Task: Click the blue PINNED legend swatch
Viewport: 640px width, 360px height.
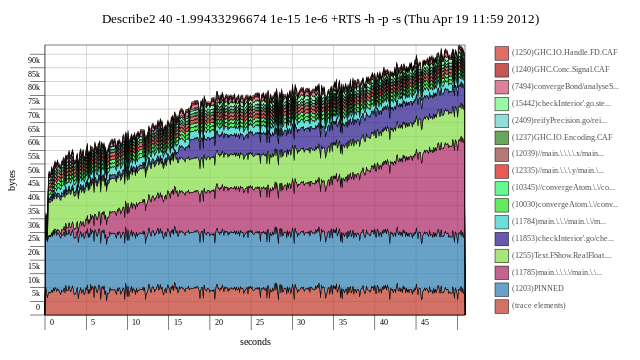Action: click(x=502, y=289)
